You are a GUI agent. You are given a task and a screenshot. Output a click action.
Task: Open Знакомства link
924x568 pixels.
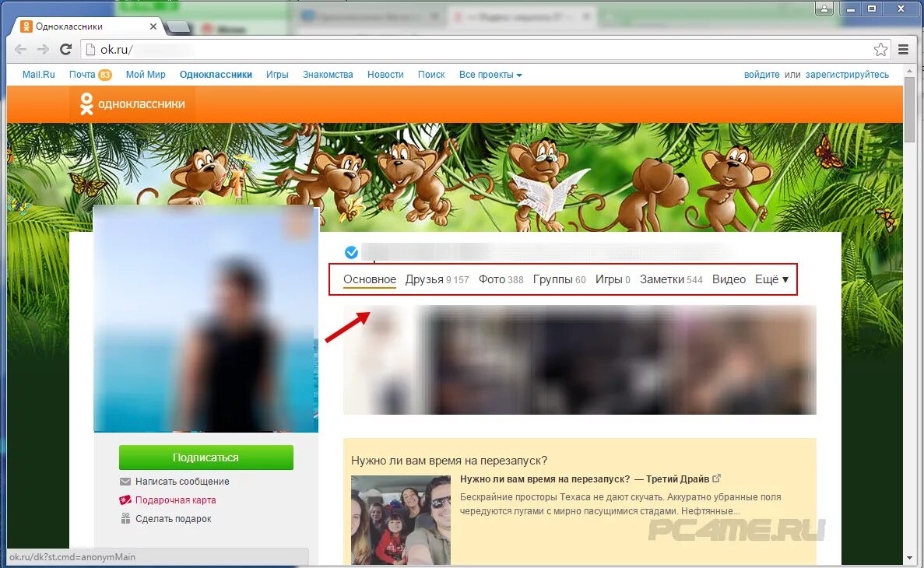pyautogui.click(x=328, y=75)
